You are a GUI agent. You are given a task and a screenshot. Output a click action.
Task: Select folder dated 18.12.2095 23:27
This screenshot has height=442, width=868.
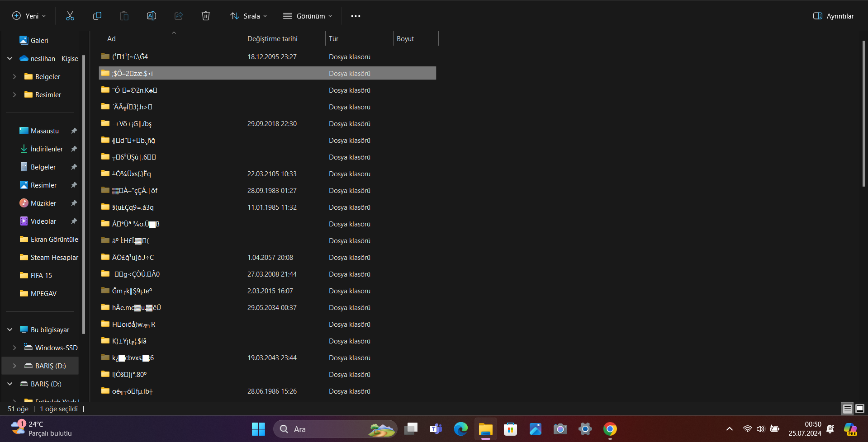tap(267, 56)
